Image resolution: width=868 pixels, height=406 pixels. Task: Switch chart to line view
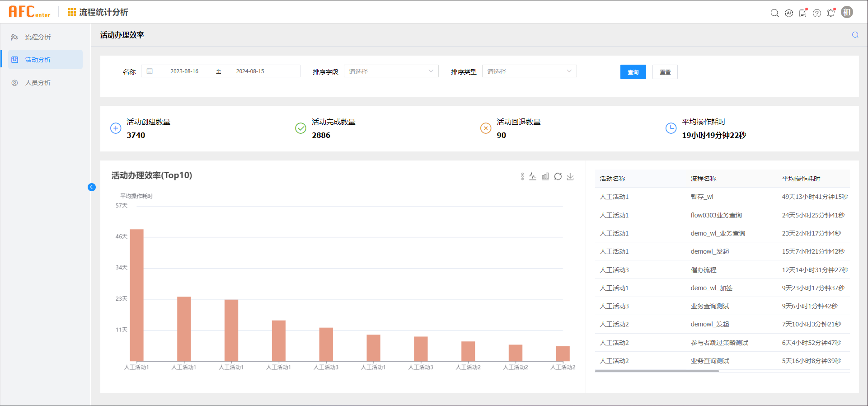(533, 176)
